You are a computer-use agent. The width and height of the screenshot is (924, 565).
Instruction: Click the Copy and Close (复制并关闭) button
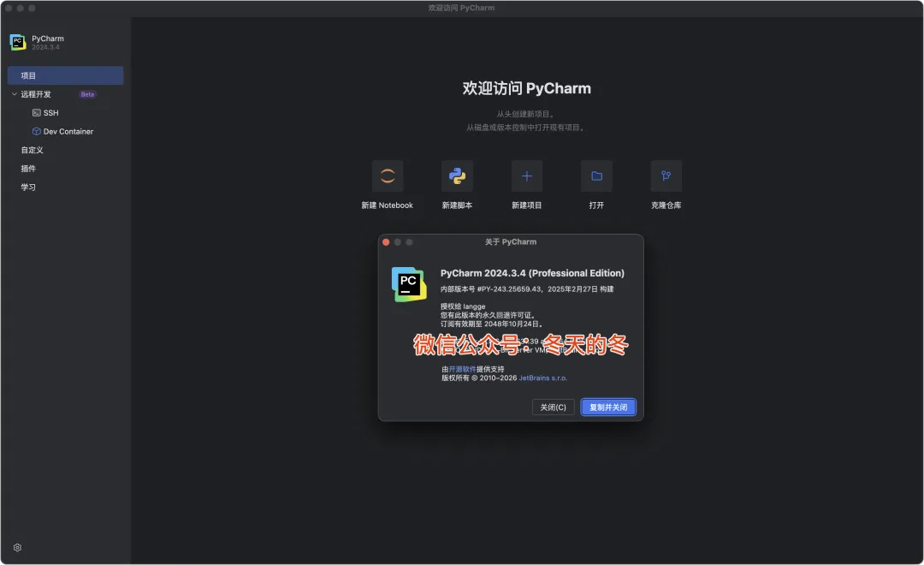click(608, 407)
